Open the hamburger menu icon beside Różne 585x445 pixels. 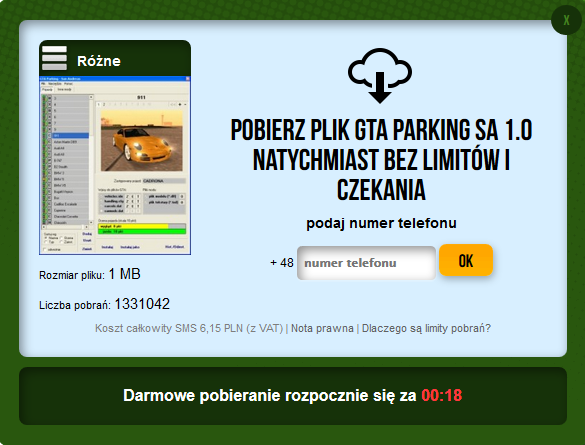click(54, 59)
